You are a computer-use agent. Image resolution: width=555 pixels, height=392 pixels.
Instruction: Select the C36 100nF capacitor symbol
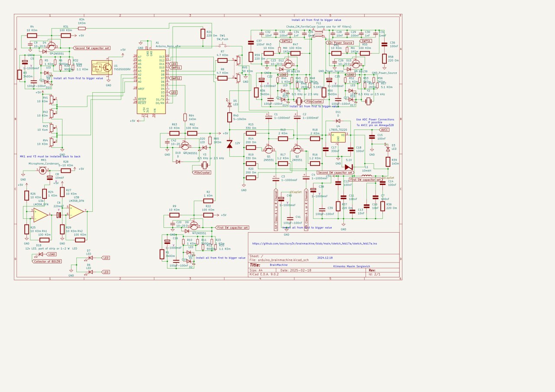click(x=384, y=44)
